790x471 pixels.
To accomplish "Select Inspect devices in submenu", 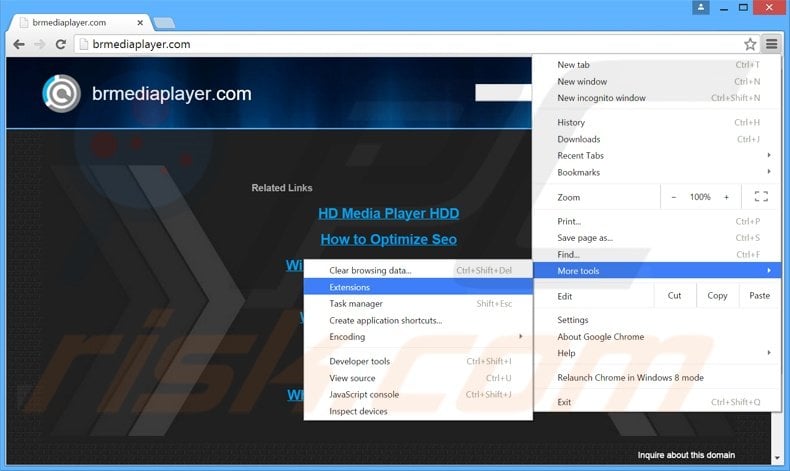I will (x=418, y=411).
